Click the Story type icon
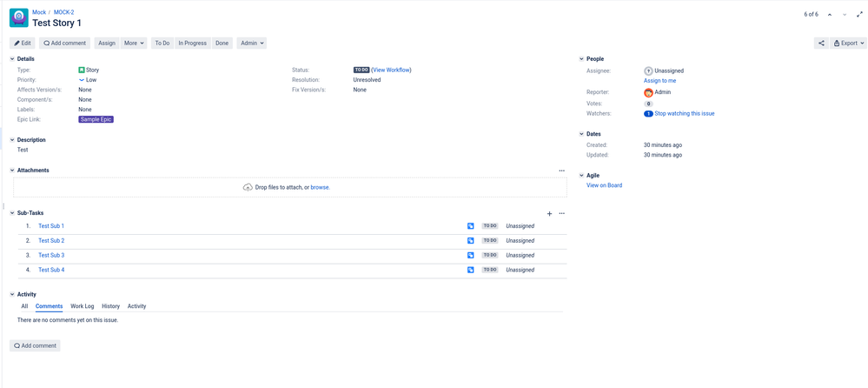The width and height of the screenshot is (868, 388). click(x=82, y=70)
